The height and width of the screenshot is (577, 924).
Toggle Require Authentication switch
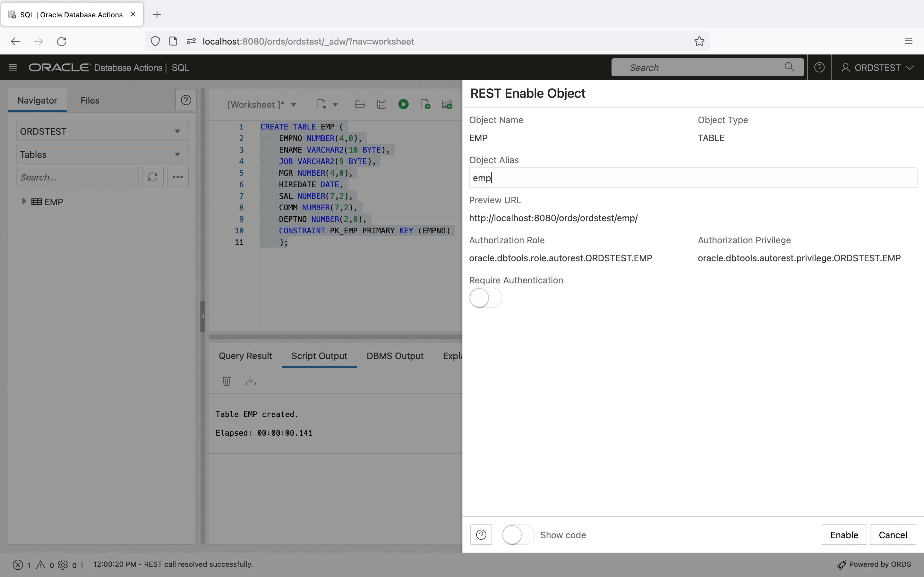pos(485,298)
